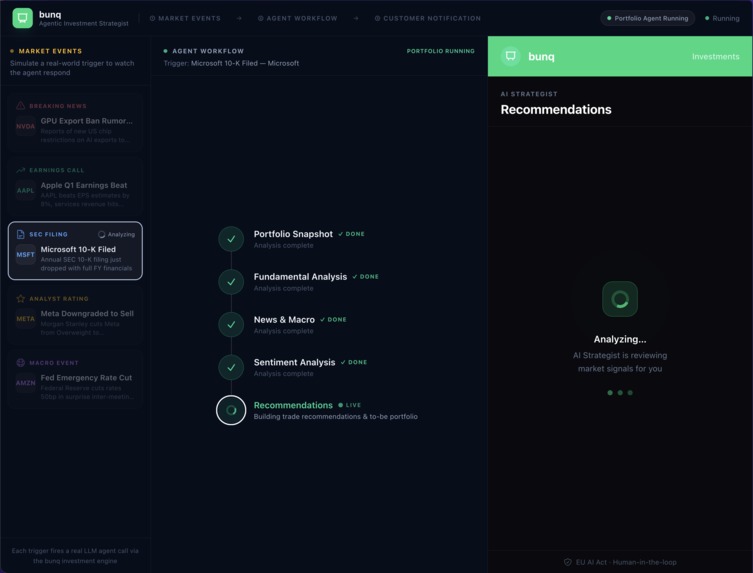
Task: Click the Breaking News warning triangle icon
Action: pos(21,106)
